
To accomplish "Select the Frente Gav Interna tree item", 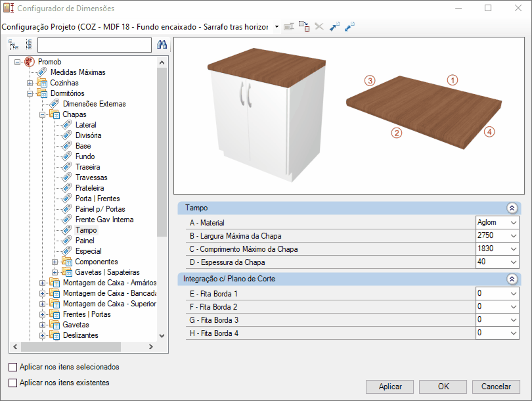I will (104, 220).
